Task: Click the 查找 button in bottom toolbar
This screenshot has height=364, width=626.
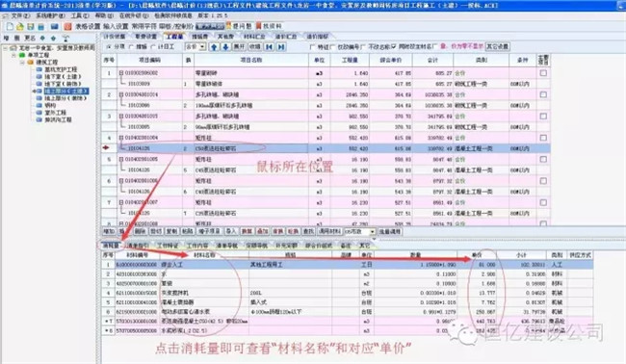Action: [308, 231]
